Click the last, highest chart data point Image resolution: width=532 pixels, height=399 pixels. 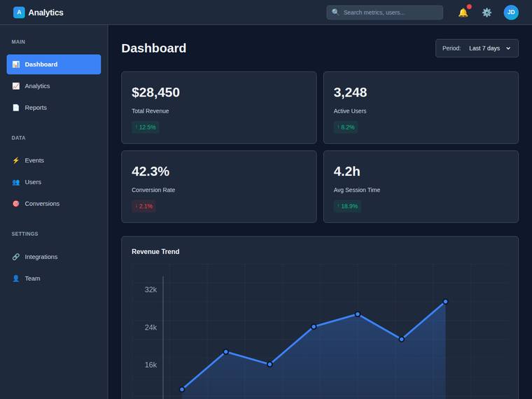click(445, 302)
